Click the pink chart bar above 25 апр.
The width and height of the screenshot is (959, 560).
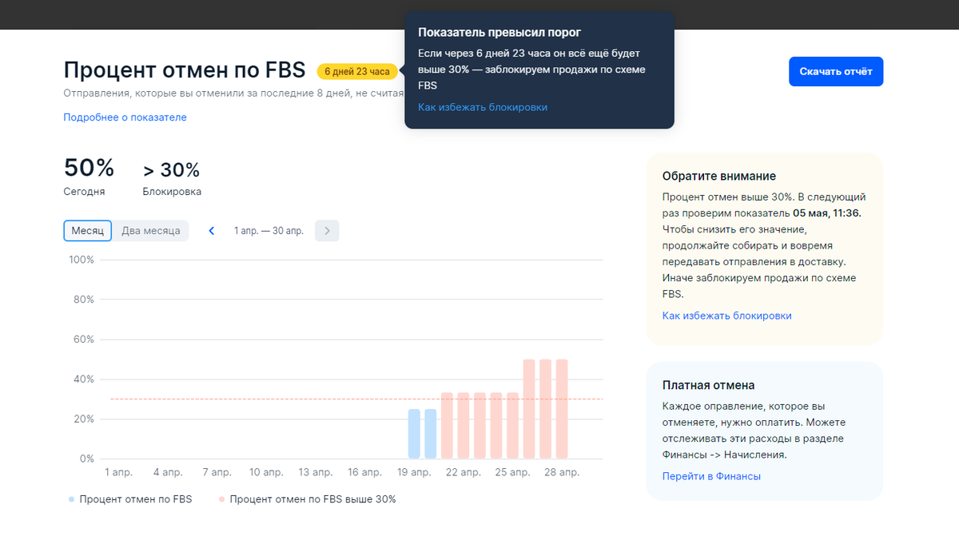point(512,426)
